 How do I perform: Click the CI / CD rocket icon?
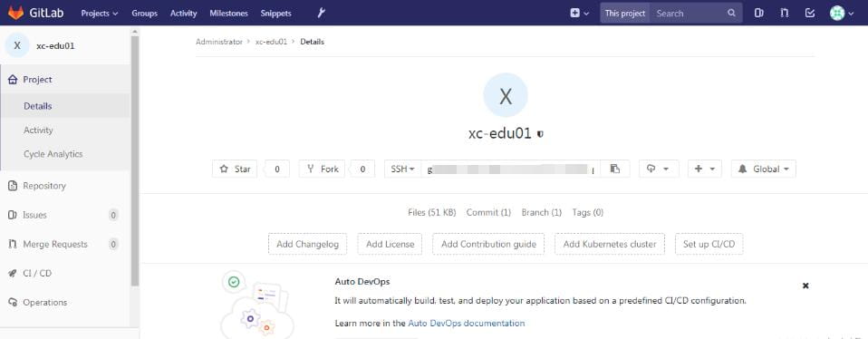pos(13,273)
